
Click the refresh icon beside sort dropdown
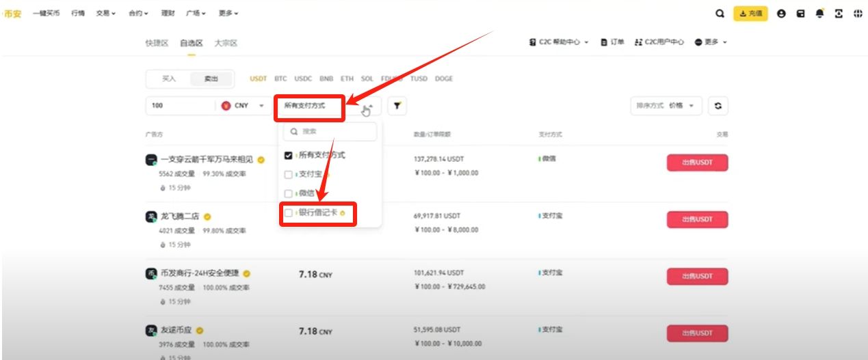click(718, 106)
